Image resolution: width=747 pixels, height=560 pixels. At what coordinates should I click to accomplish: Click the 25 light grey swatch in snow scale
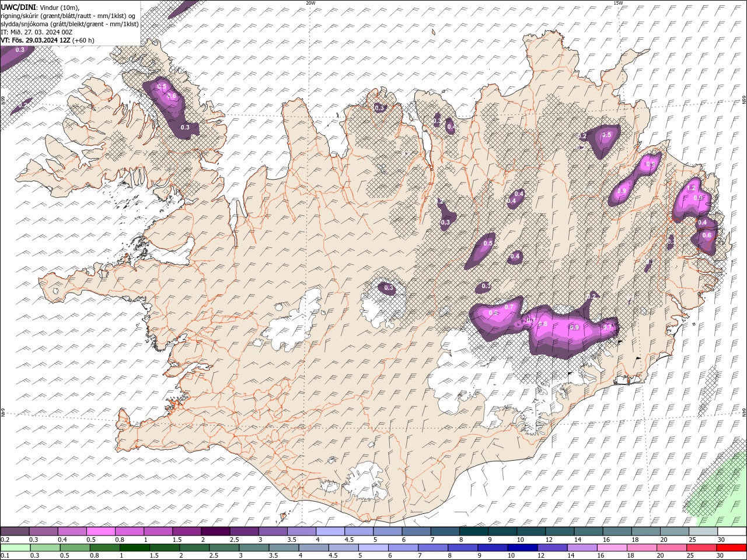click(x=703, y=531)
